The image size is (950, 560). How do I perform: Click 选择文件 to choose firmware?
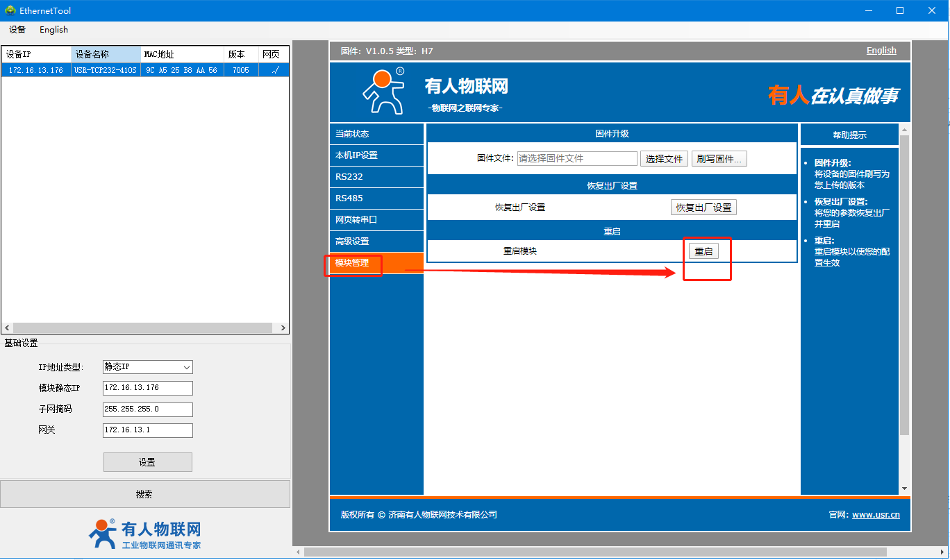click(664, 159)
